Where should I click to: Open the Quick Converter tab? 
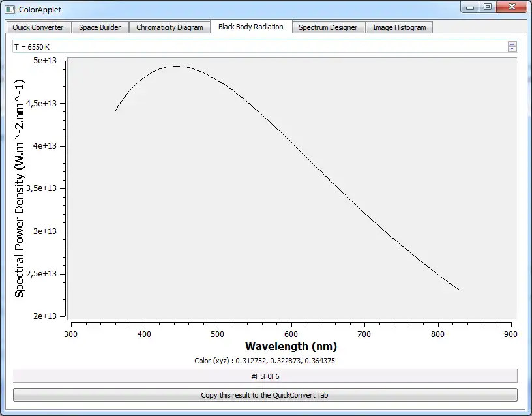(x=38, y=27)
